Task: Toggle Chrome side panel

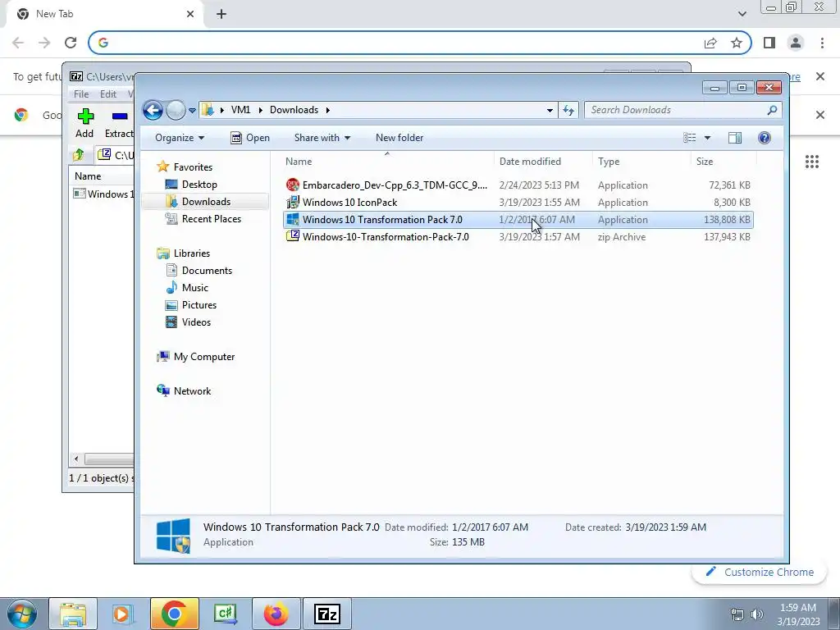Action: coord(769,43)
